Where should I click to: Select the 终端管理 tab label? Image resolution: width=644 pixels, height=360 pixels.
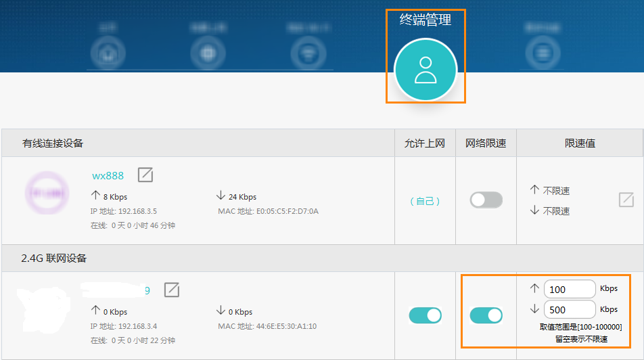coord(425,20)
